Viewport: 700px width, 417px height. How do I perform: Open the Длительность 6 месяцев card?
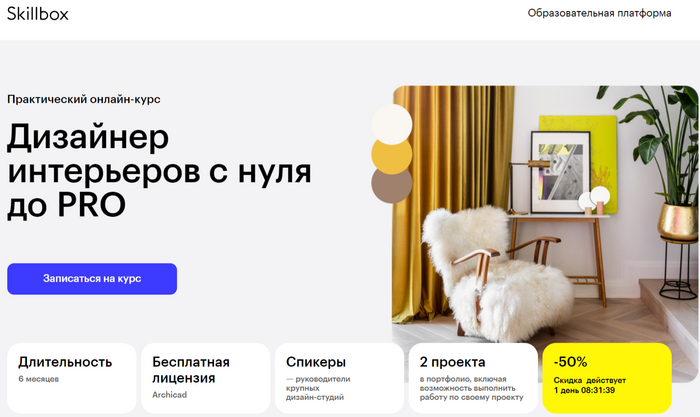point(72,378)
